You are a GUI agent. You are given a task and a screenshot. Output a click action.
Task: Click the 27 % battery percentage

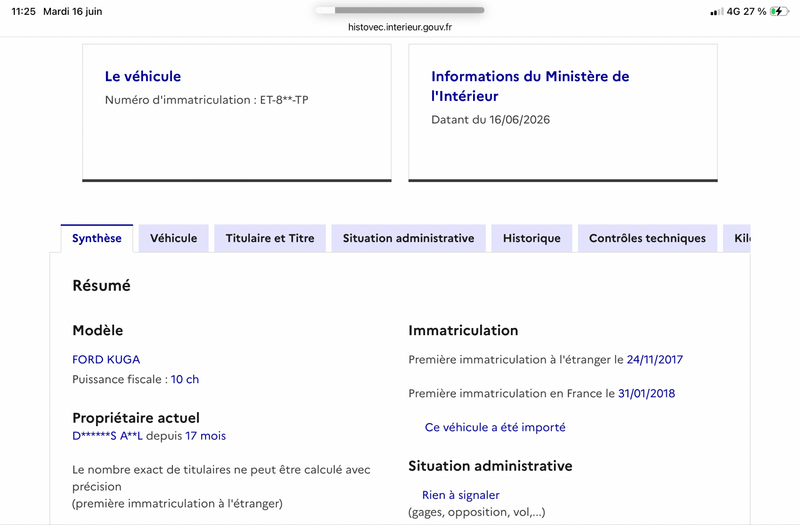[x=755, y=11]
